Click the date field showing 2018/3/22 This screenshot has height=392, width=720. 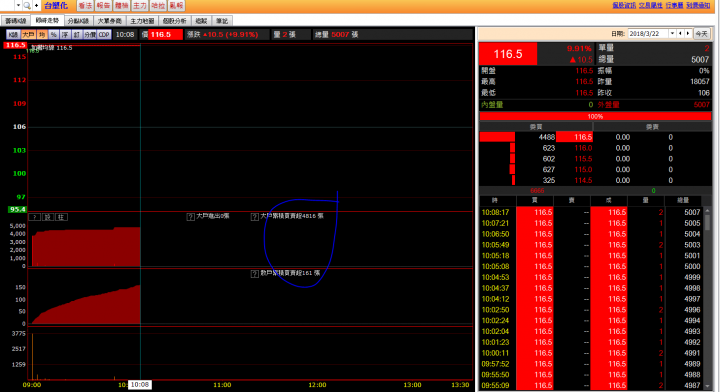coord(648,34)
